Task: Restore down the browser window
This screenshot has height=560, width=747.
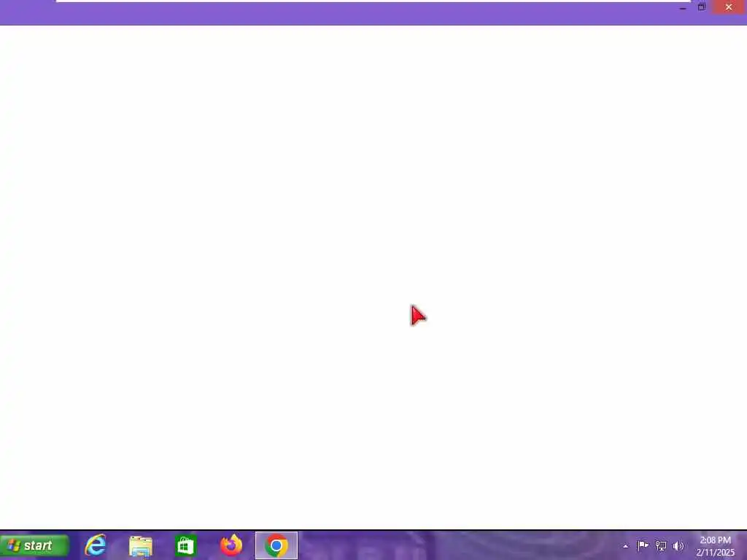Action: tap(702, 7)
